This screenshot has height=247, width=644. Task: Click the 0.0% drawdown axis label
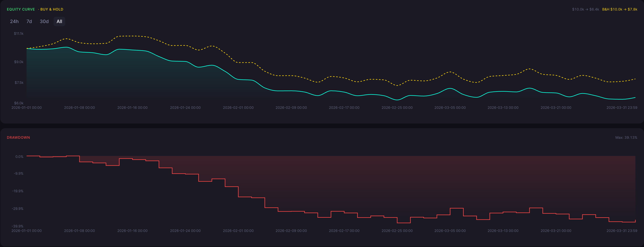(19, 157)
